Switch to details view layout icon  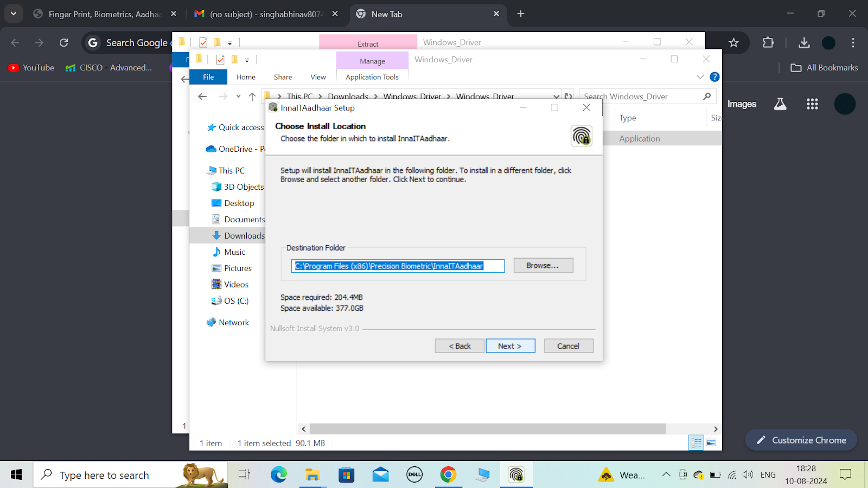coord(696,443)
